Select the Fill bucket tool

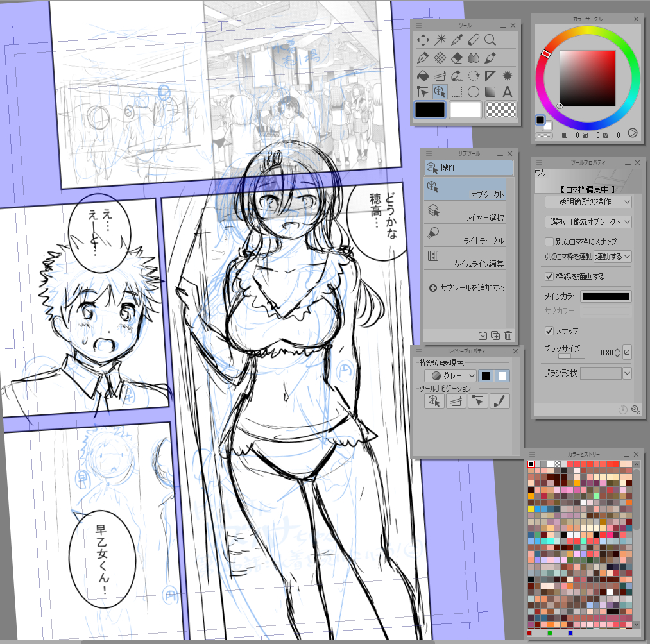423,76
